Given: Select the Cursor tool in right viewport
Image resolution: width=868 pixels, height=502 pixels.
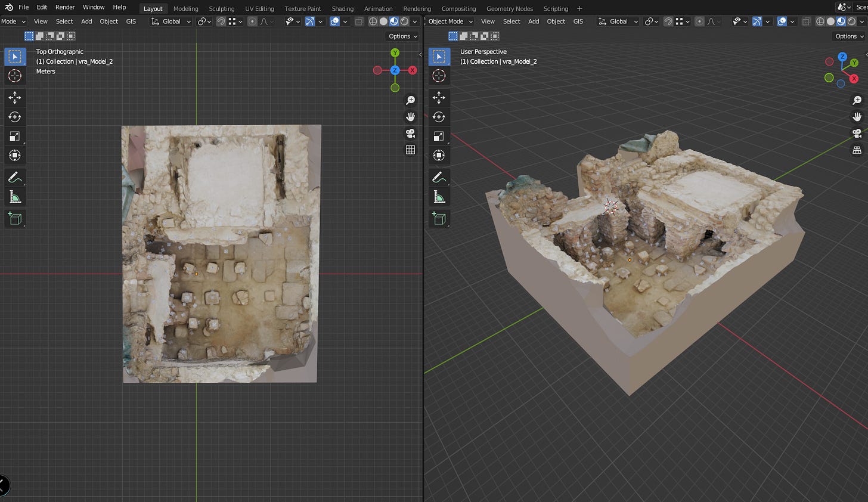Looking at the screenshot, I should point(439,76).
